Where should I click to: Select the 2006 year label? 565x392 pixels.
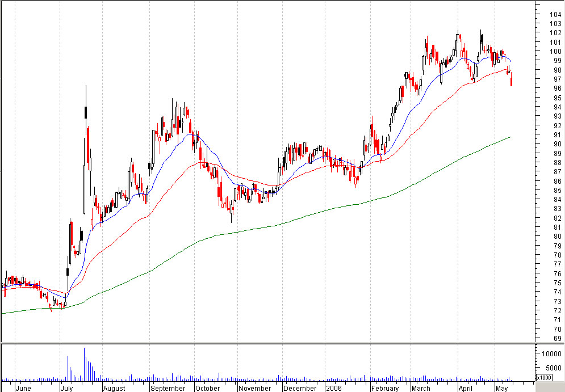click(x=333, y=389)
